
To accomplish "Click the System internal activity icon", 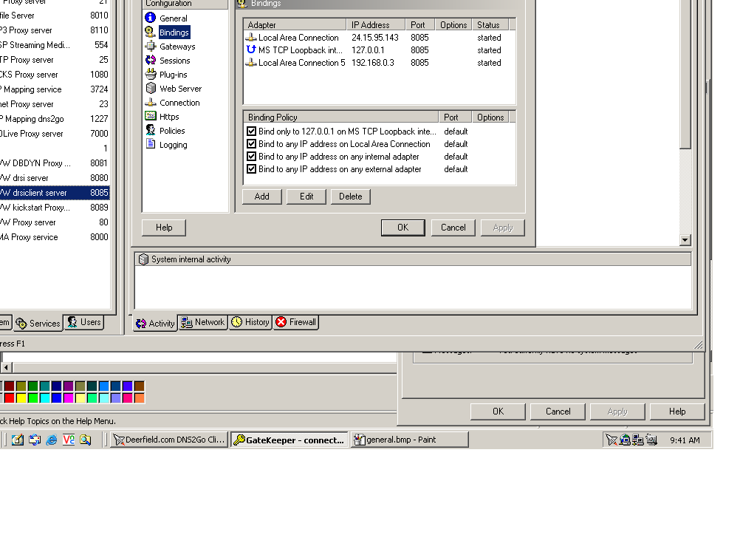I will point(143,259).
